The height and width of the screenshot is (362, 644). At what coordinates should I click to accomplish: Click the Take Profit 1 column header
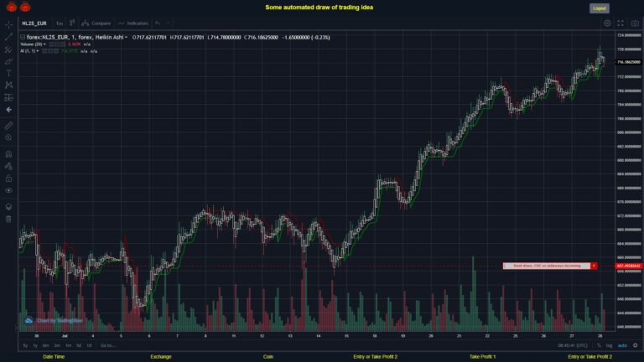pyautogui.click(x=483, y=357)
